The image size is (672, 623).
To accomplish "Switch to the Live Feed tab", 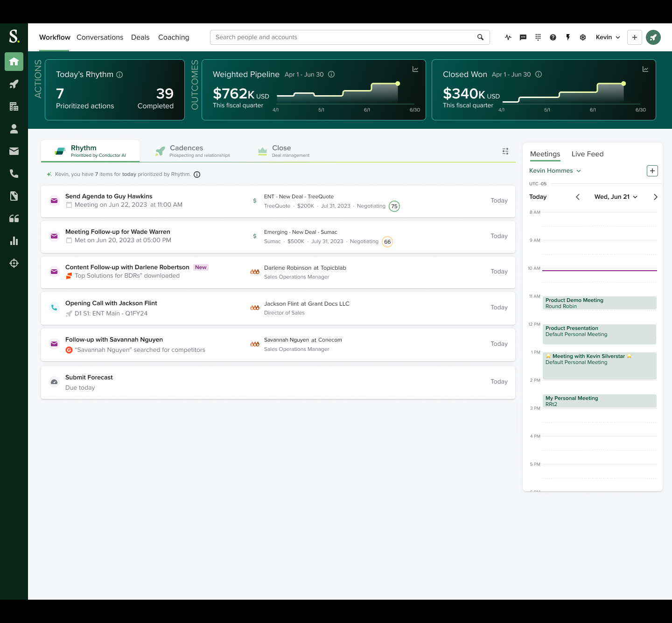I will click(587, 154).
